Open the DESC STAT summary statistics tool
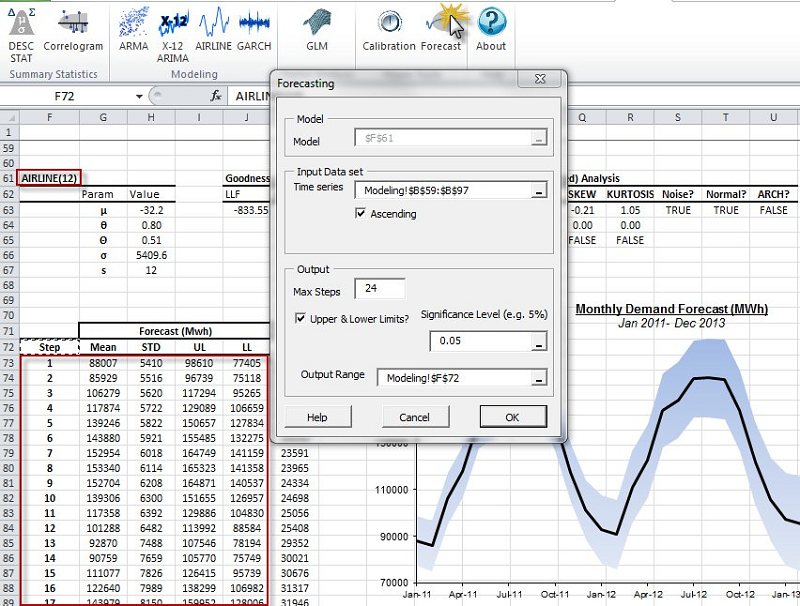Viewport: 800px width, 606px height. tap(21, 30)
